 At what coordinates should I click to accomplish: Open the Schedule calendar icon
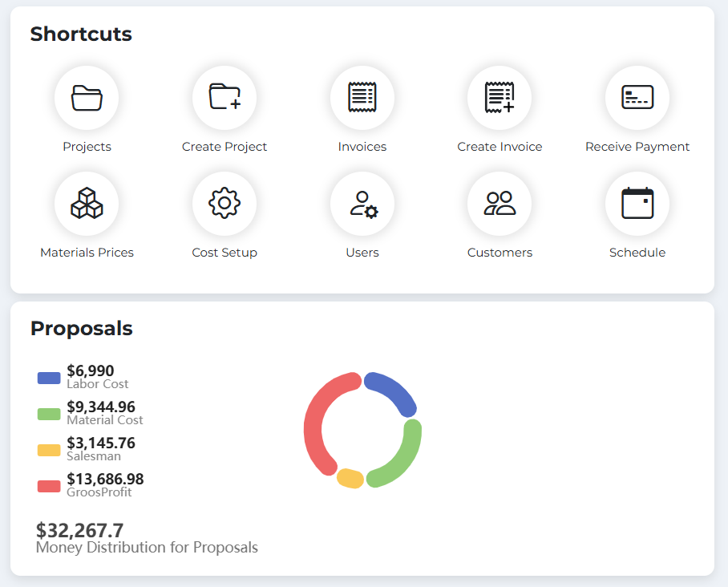pyautogui.click(x=637, y=204)
